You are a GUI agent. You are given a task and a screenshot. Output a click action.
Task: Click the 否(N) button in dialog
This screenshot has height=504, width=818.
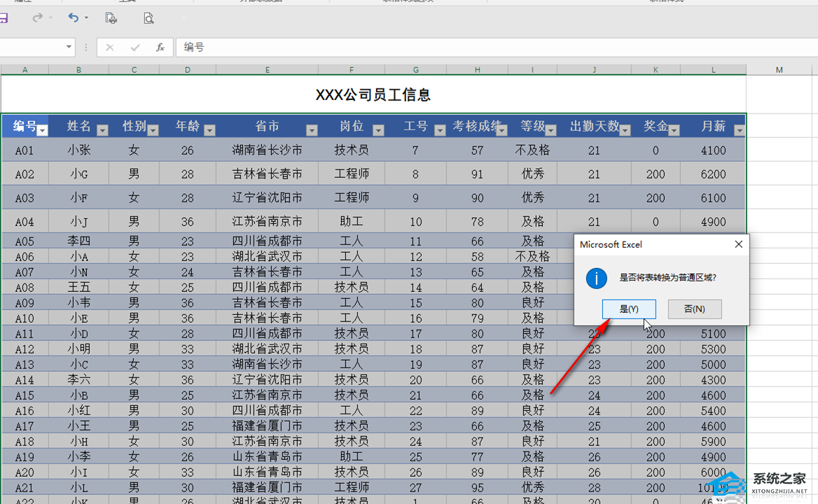tap(694, 309)
